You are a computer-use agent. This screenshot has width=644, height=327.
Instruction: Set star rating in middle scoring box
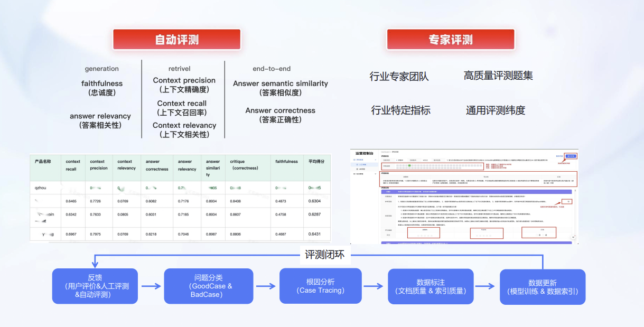483,236
